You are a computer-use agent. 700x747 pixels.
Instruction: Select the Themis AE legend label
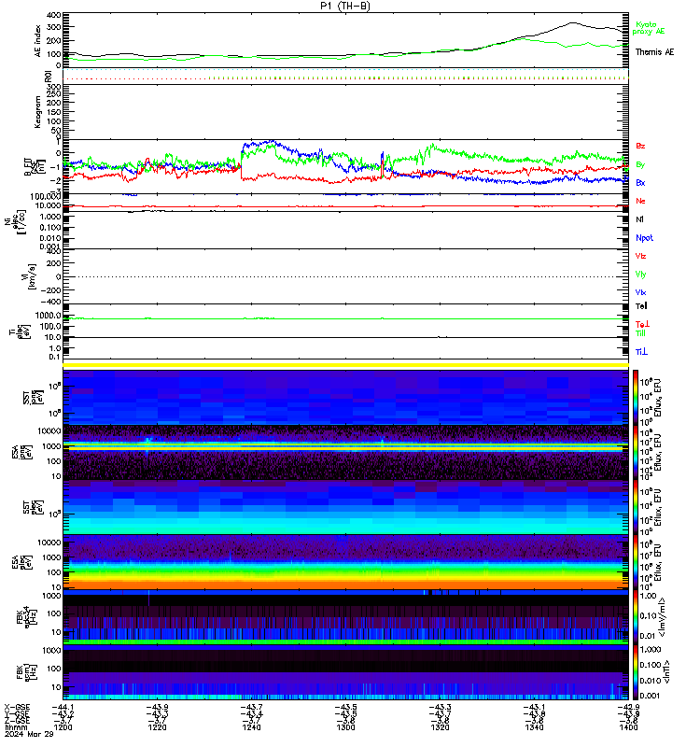(655, 52)
